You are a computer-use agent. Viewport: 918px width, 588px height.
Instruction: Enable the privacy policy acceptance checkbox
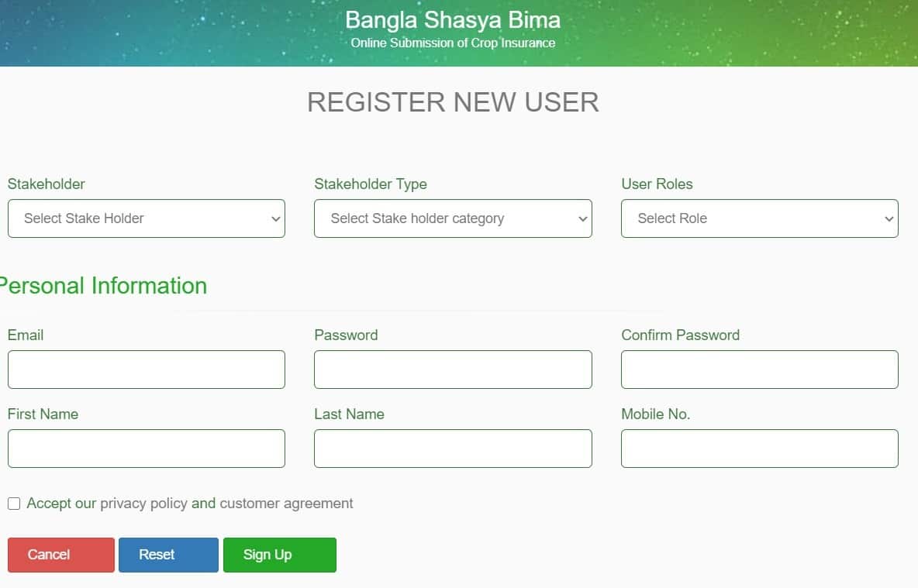pyautogui.click(x=13, y=504)
